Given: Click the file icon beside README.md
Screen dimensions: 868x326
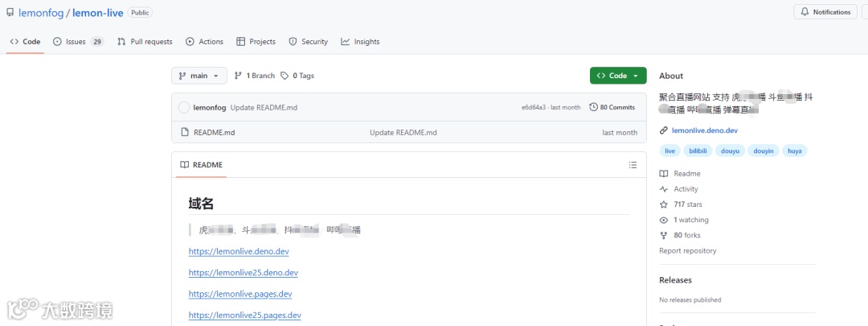Looking at the screenshot, I should (x=186, y=133).
